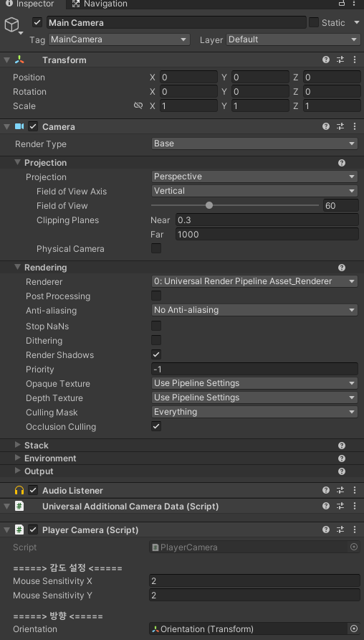Open Camera component three-dot menu
The image size is (364, 640).
(x=354, y=126)
